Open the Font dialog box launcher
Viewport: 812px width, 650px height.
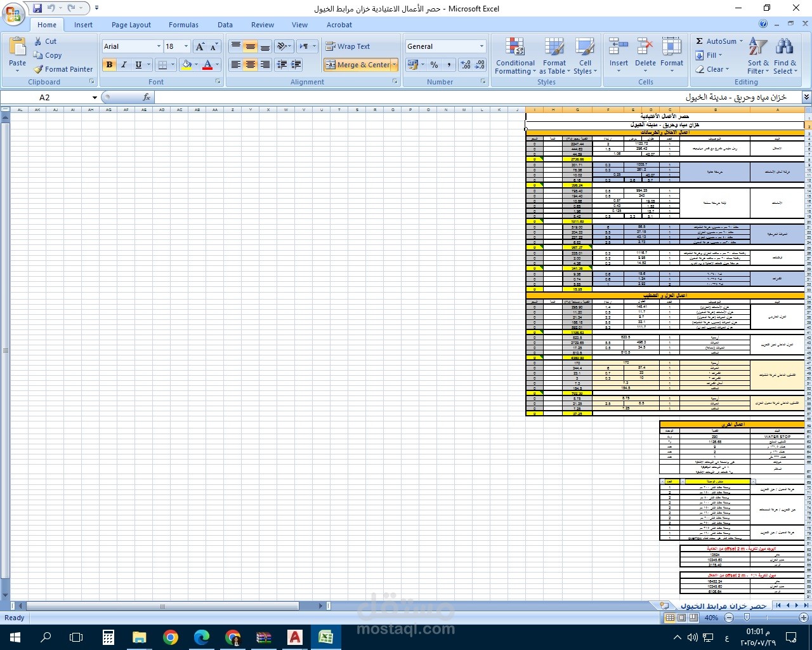coord(218,82)
